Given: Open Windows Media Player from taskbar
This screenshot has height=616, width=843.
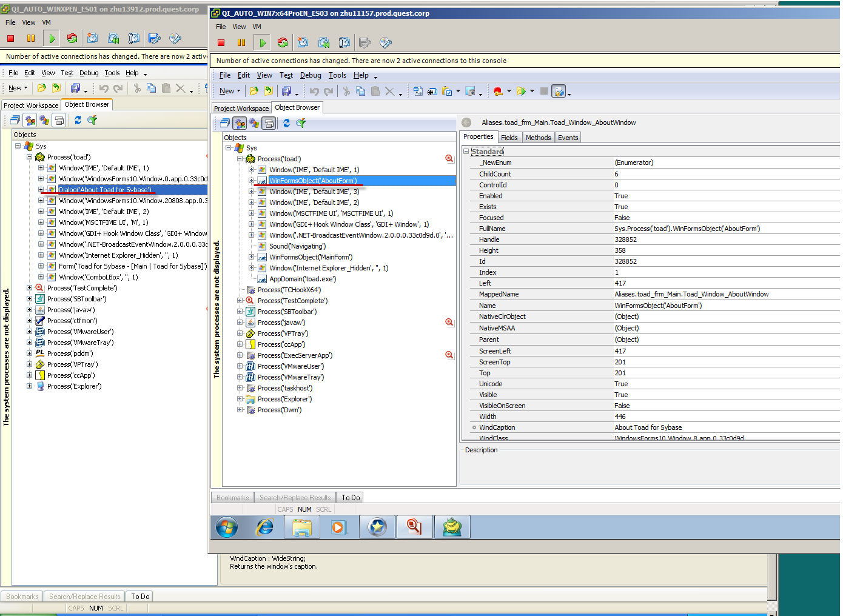Looking at the screenshot, I should point(339,527).
